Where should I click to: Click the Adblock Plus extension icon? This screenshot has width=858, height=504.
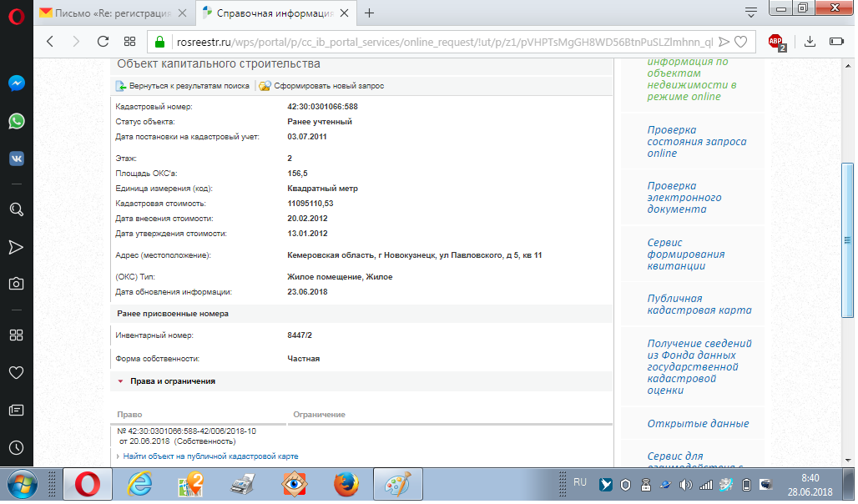coord(776,41)
